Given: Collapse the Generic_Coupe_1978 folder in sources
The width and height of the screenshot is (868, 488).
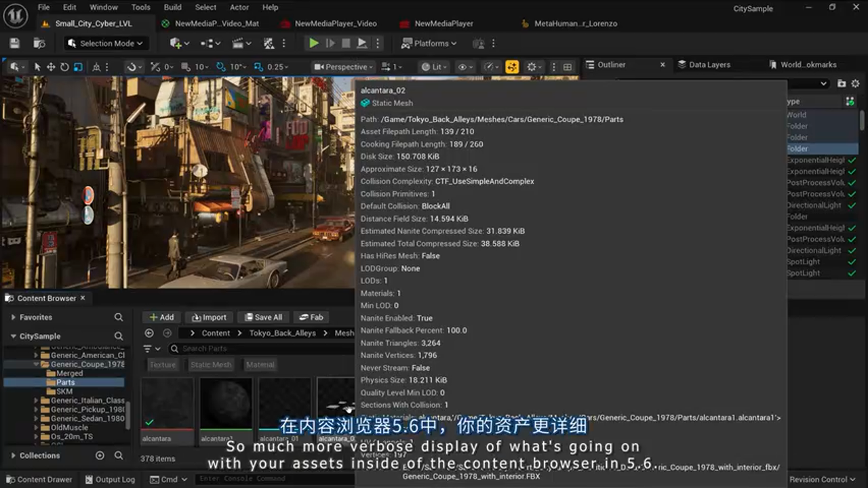Looking at the screenshot, I should click(x=37, y=364).
